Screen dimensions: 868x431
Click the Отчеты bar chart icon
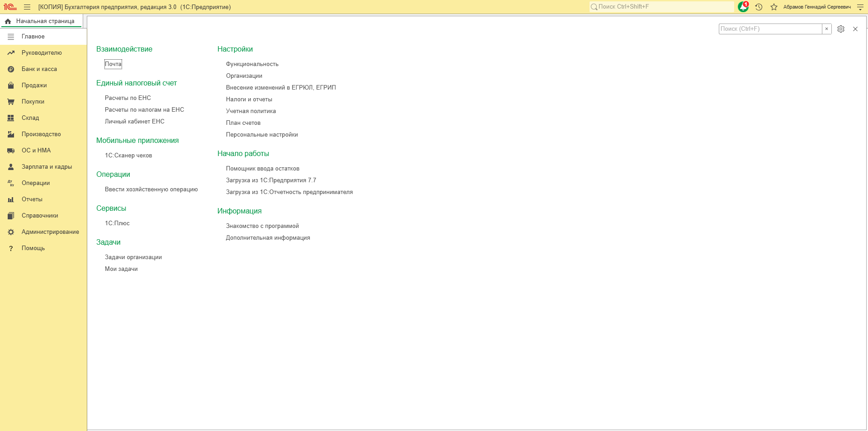[x=11, y=199]
